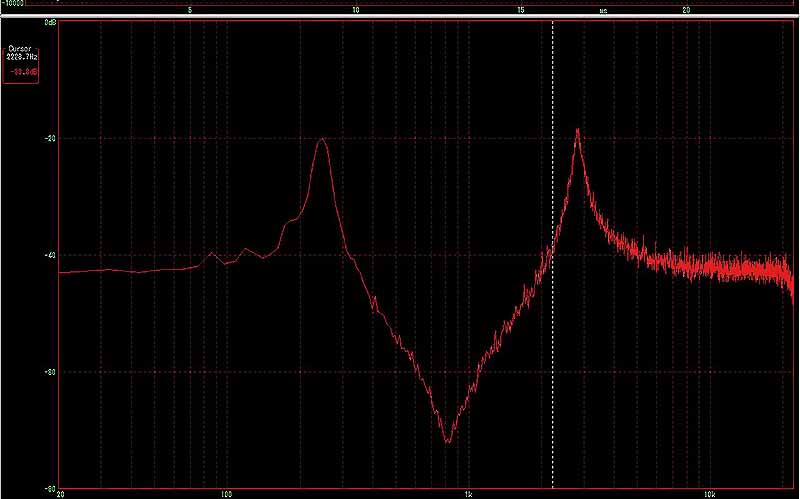Image resolution: width=800 pixels, height=499 pixels.
Task: Click the 20 Hz label at axis origin
Action: [x=62, y=493]
